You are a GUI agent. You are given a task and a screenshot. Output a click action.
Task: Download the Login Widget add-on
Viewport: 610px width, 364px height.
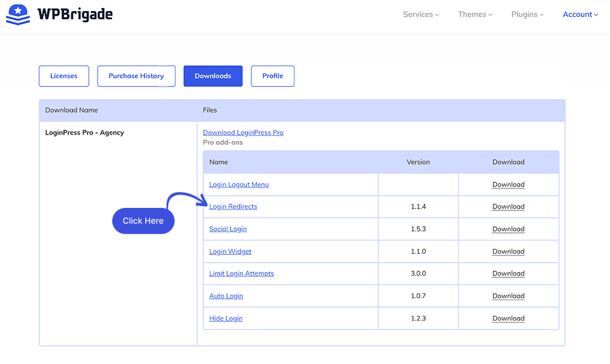coord(509,252)
